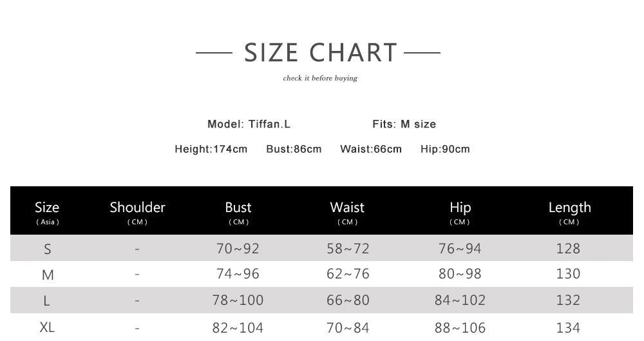Image resolution: width=644 pixels, height=341 pixels.
Task: Click the S row length value 128
Action: [x=568, y=249]
